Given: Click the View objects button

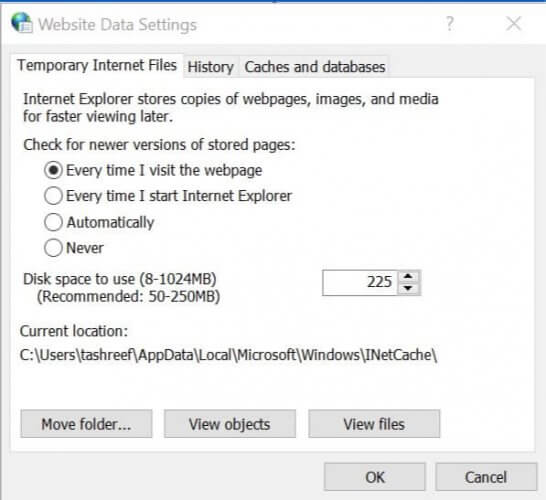Looking at the screenshot, I should click(230, 424).
